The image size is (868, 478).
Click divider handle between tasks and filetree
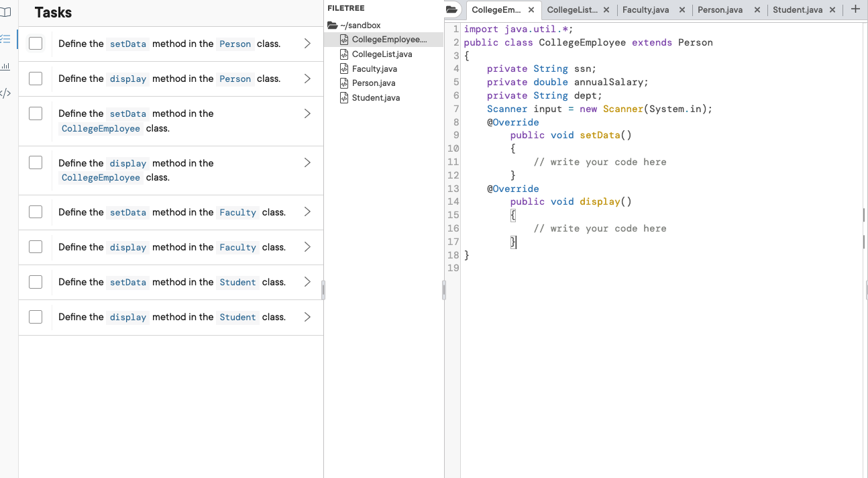click(x=323, y=290)
